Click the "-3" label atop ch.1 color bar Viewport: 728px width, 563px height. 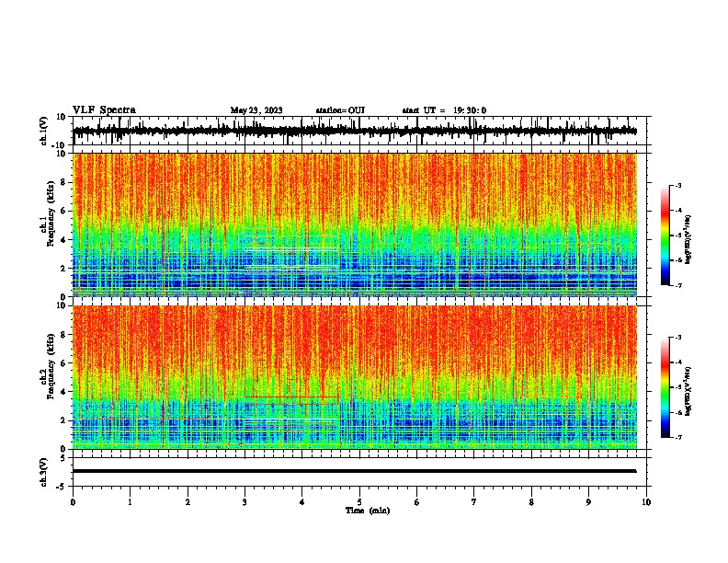[x=677, y=185]
